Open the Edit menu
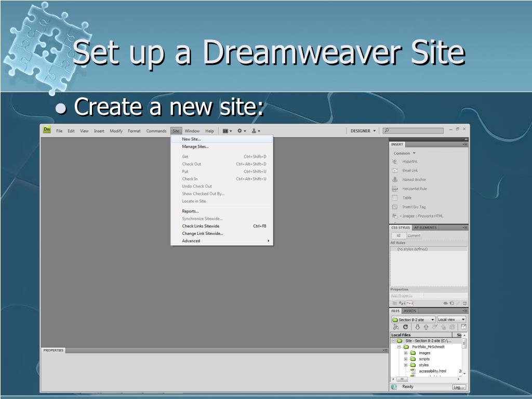This screenshot has width=532, height=399. (x=71, y=131)
